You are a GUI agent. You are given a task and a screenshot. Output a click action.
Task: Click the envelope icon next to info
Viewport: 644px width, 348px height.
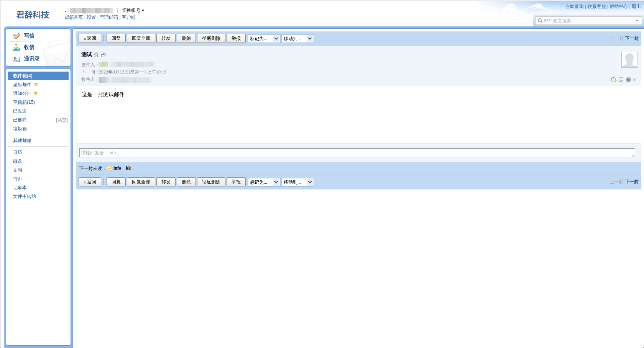(x=110, y=168)
